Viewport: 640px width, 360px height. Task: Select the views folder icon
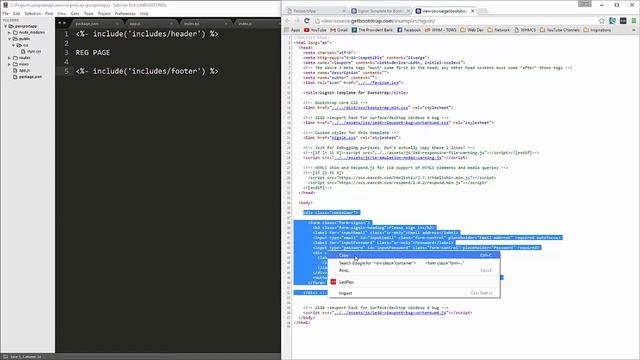tap(15, 64)
